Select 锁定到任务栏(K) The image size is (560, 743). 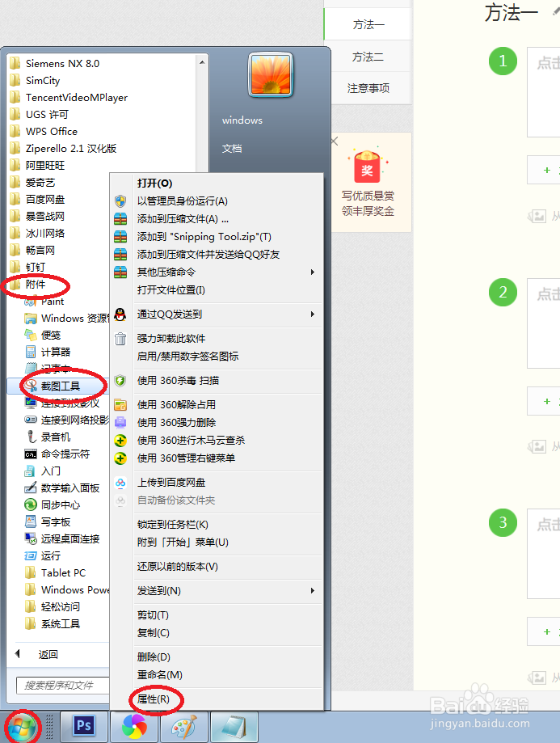(x=172, y=525)
